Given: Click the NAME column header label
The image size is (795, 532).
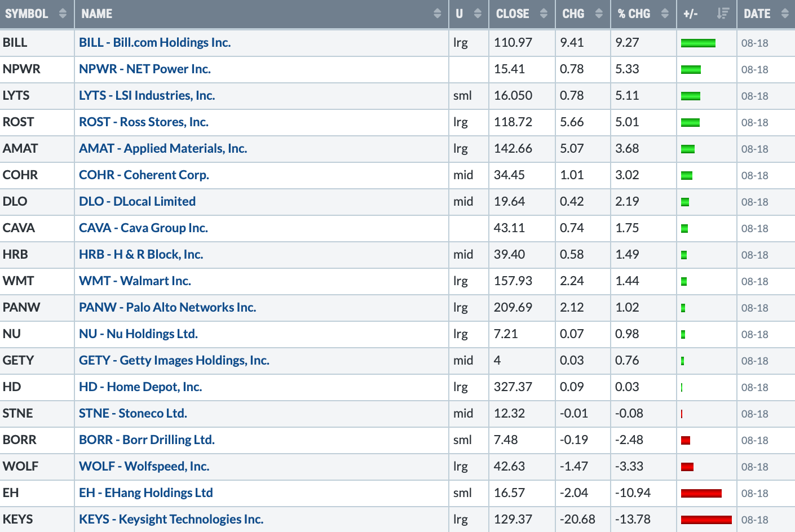Looking at the screenshot, I should [x=97, y=14].
